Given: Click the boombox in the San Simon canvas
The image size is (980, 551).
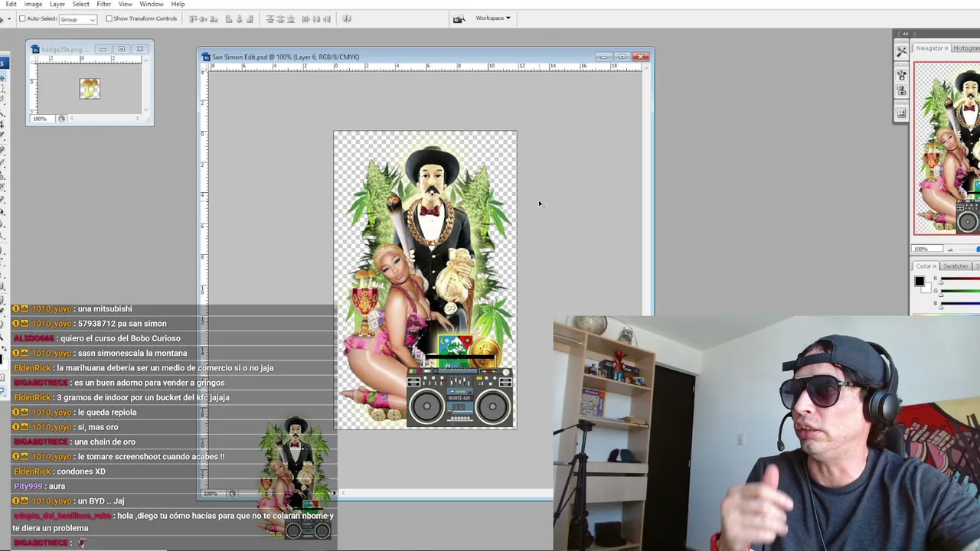Looking at the screenshot, I should [459, 396].
